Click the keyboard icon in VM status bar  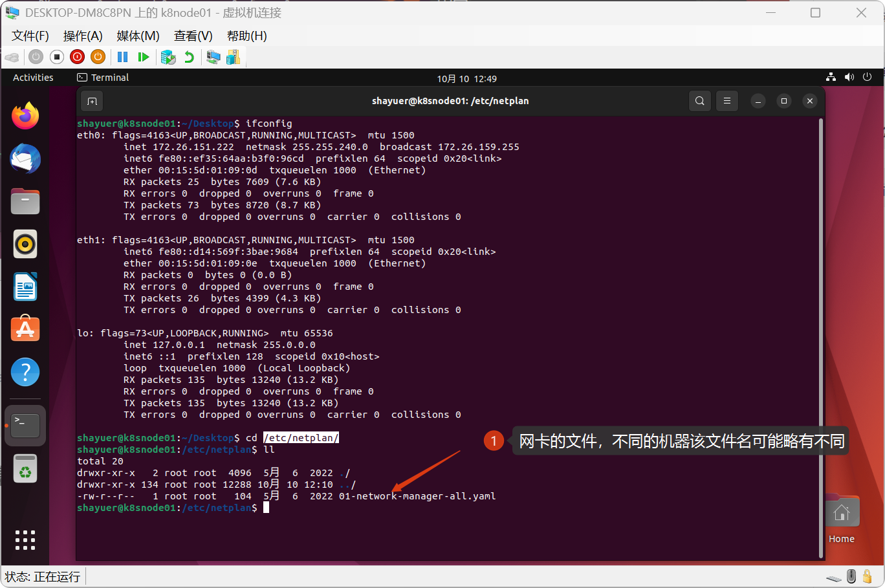click(834, 578)
